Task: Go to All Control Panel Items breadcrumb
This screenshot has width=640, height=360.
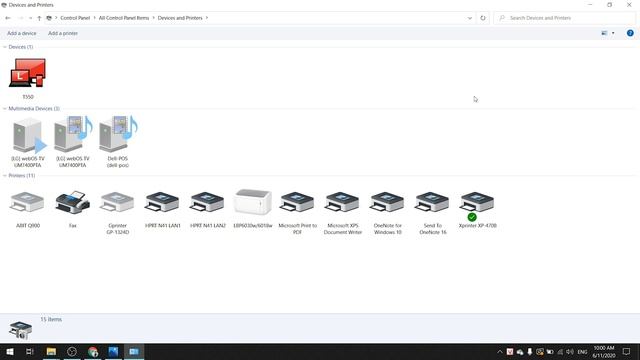Action: (x=124, y=18)
